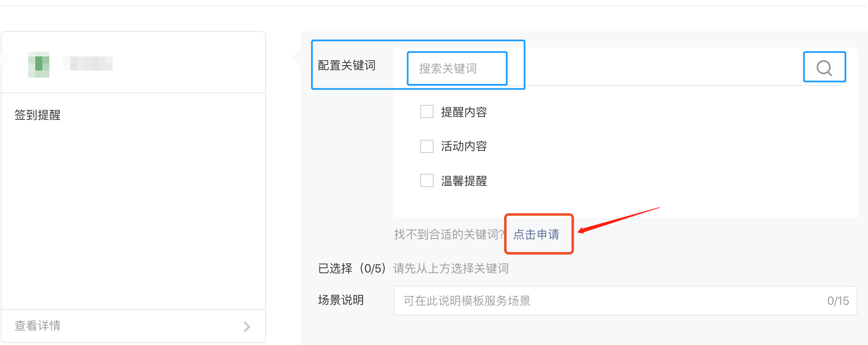Enable the 活动内容 checkbox
868x345 pixels.
[427, 146]
